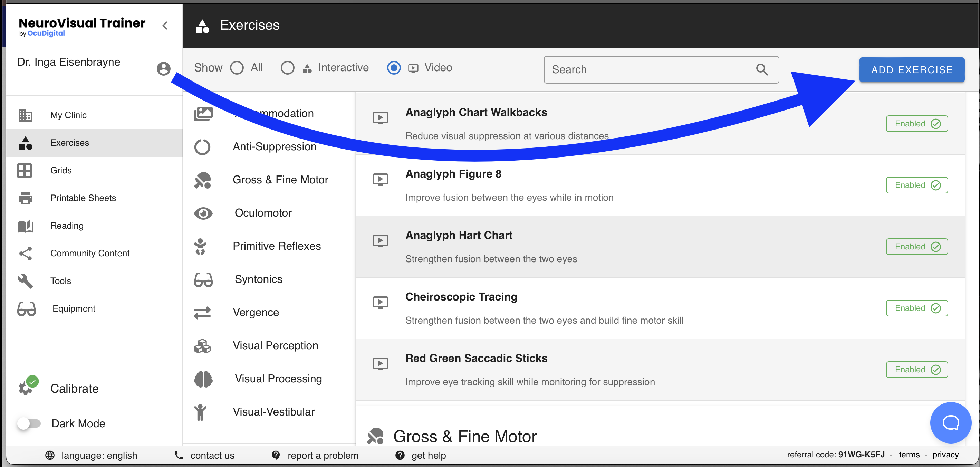The height and width of the screenshot is (467, 980).
Task: Open the terms link
Action: pyautogui.click(x=909, y=455)
